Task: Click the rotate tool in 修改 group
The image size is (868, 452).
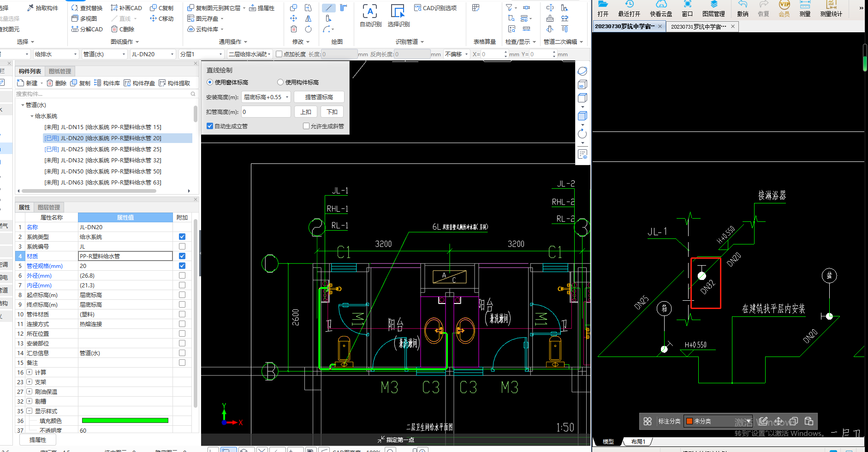Action: 308,29
